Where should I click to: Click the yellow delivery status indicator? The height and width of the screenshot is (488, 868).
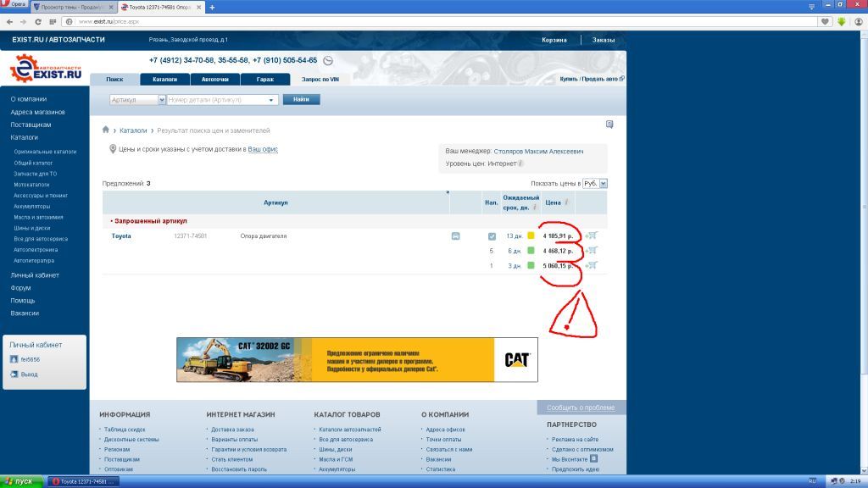[531, 236]
